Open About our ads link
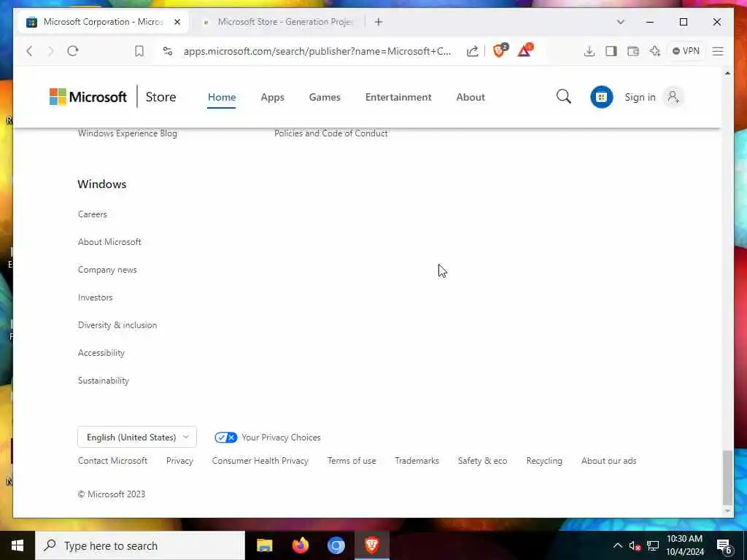The height and width of the screenshot is (560, 747). [x=609, y=461]
